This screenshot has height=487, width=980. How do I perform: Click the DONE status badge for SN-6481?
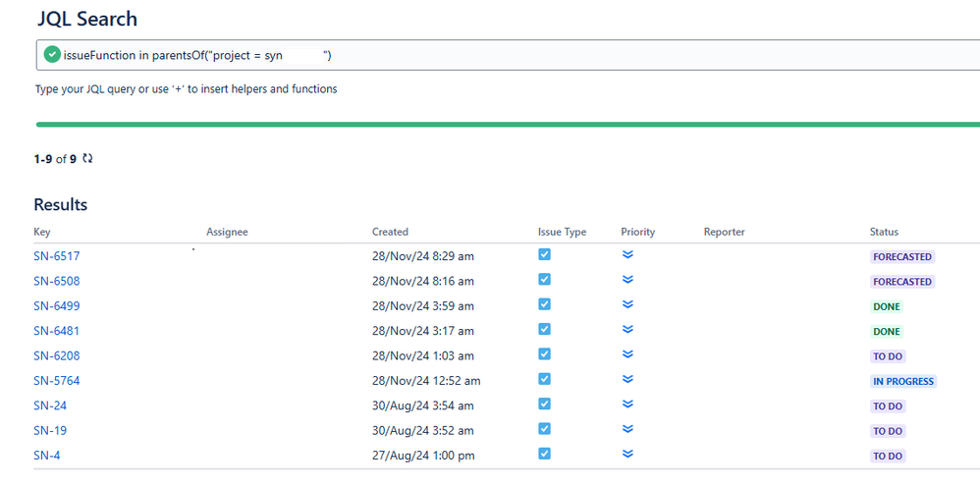(887, 331)
